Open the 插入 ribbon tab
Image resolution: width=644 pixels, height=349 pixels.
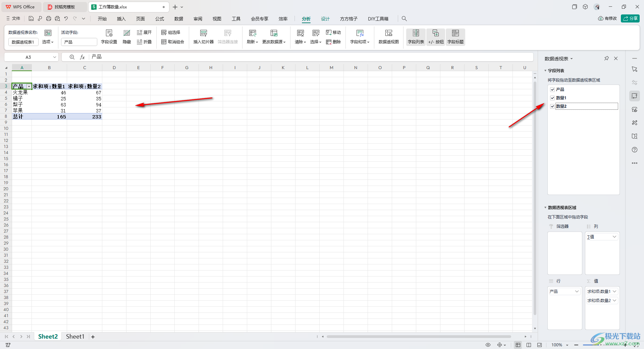pos(121,19)
